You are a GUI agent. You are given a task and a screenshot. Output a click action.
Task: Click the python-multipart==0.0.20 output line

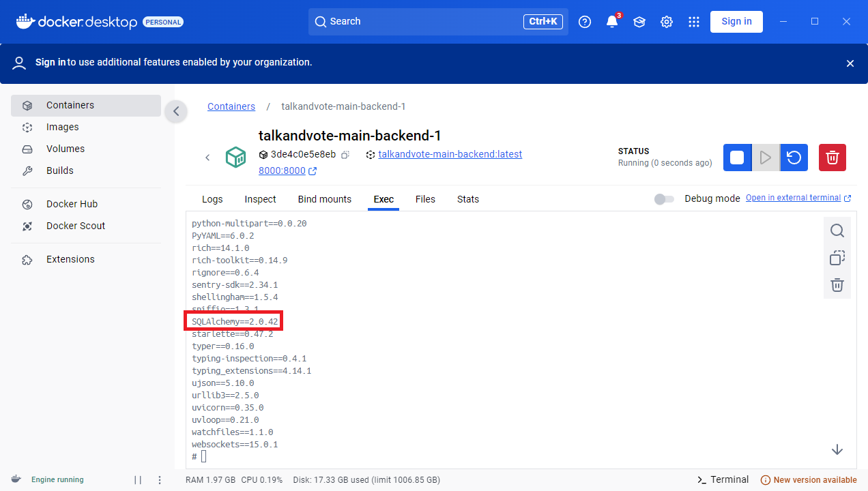coord(249,223)
